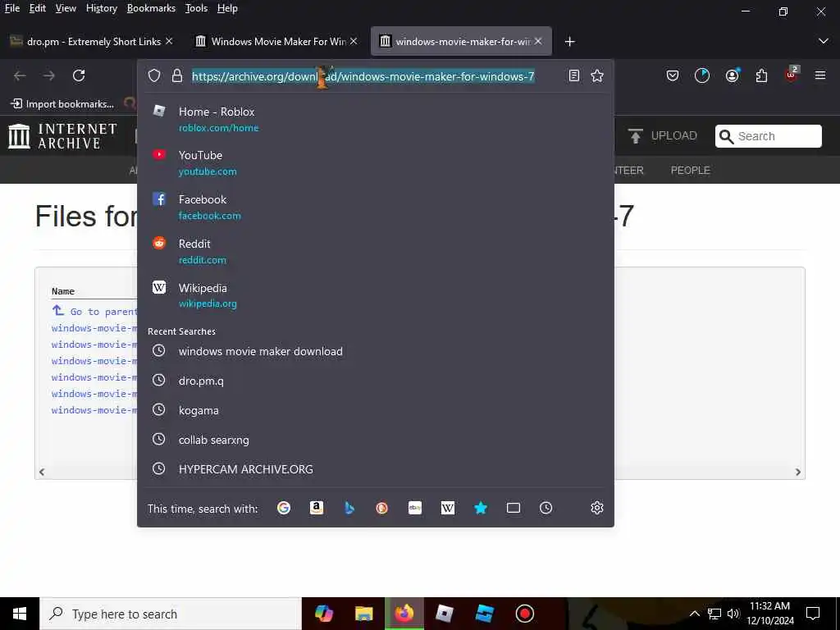Click the site security padlock icon

click(x=177, y=75)
